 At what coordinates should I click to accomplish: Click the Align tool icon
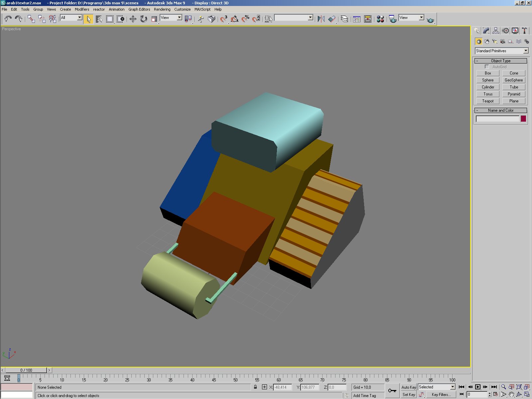click(332, 19)
